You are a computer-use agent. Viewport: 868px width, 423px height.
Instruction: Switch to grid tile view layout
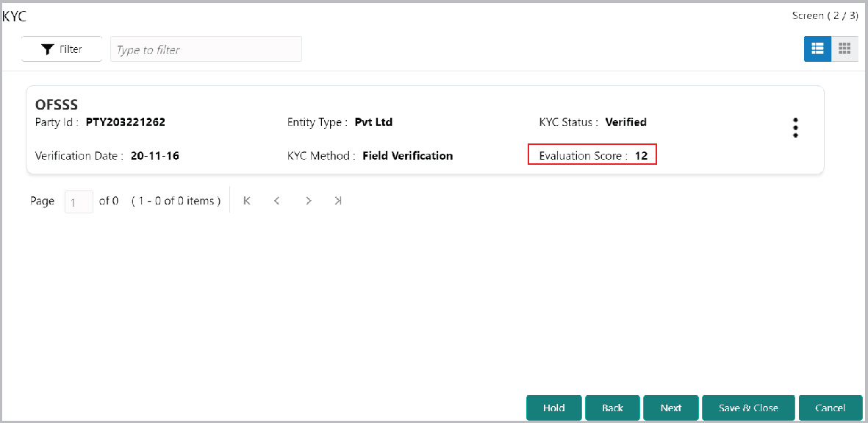coord(844,49)
